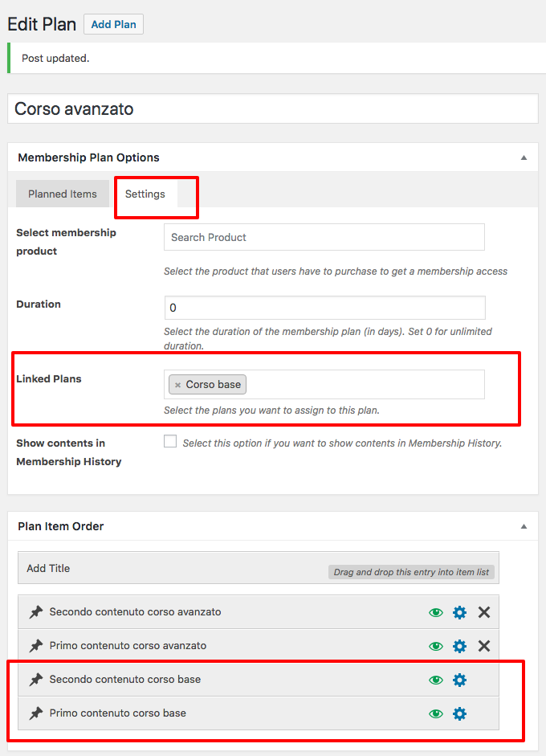Click the Add Plan button
The height and width of the screenshot is (756, 546).
tap(114, 24)
